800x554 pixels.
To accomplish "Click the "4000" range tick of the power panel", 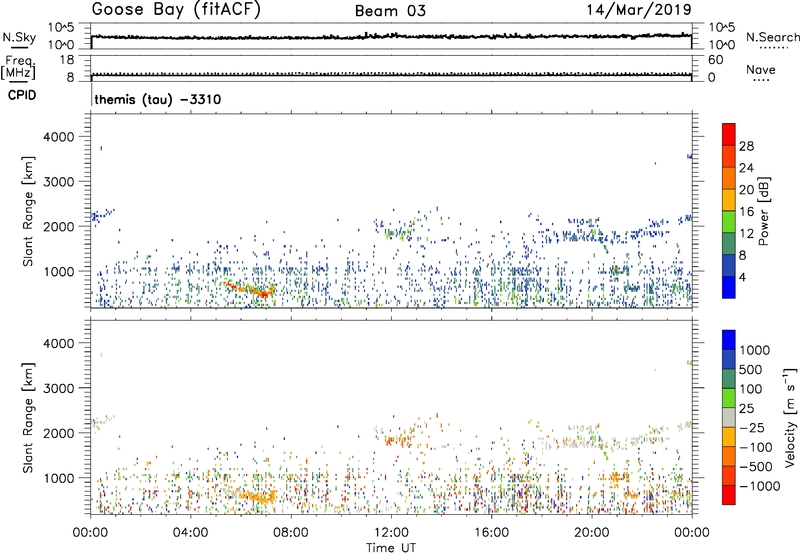I will (59, 137).
